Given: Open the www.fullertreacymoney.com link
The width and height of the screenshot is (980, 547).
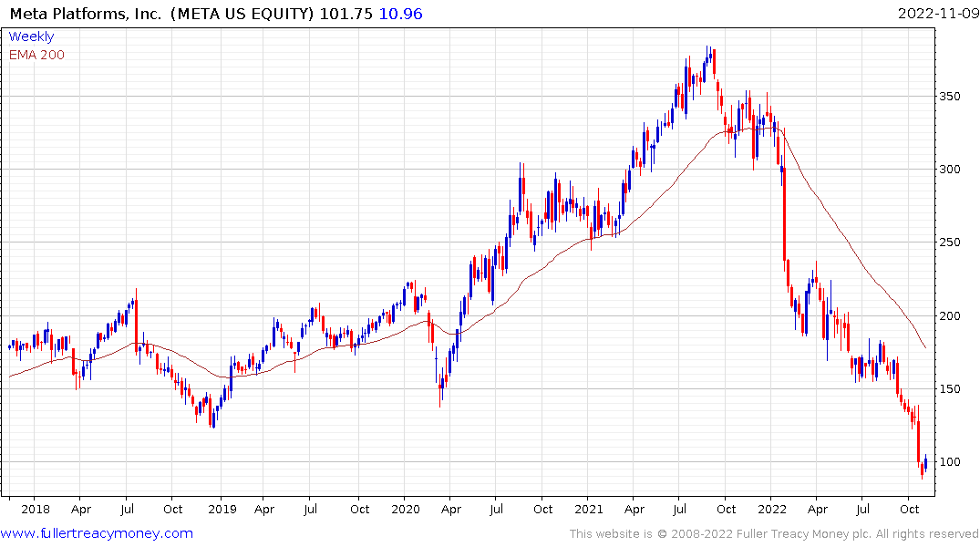Looking at the screenshot, I should click(x=97, y=533).
